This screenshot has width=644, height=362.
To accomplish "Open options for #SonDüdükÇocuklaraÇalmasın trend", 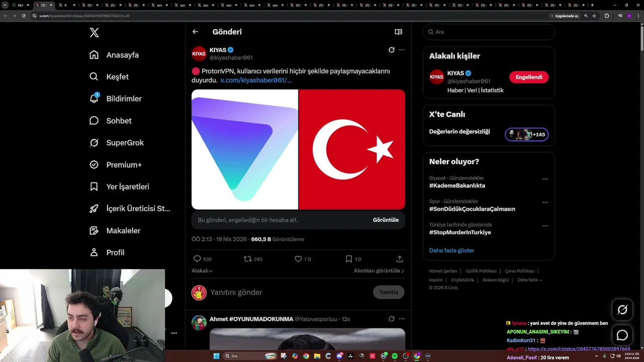I will (x=545, y=203).
